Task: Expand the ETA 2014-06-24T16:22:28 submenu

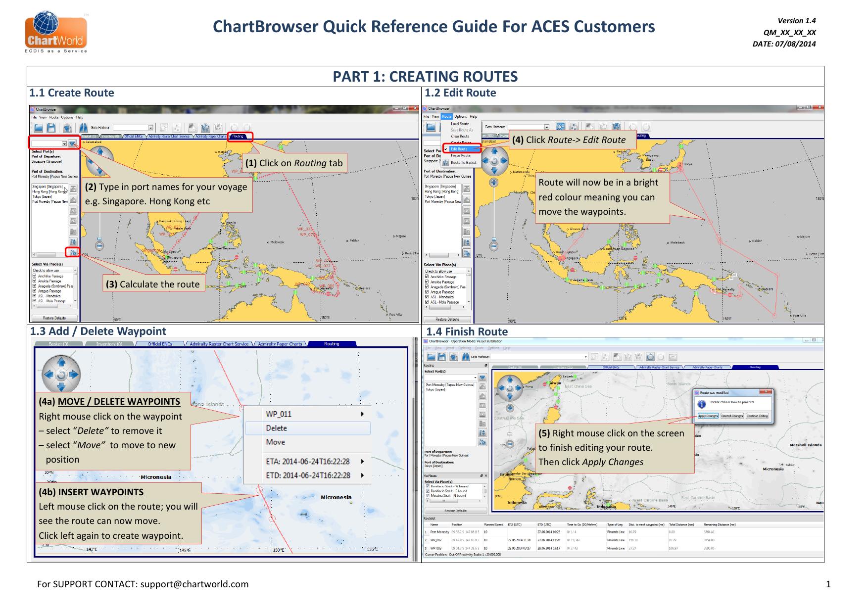Action: coord(362,462)
